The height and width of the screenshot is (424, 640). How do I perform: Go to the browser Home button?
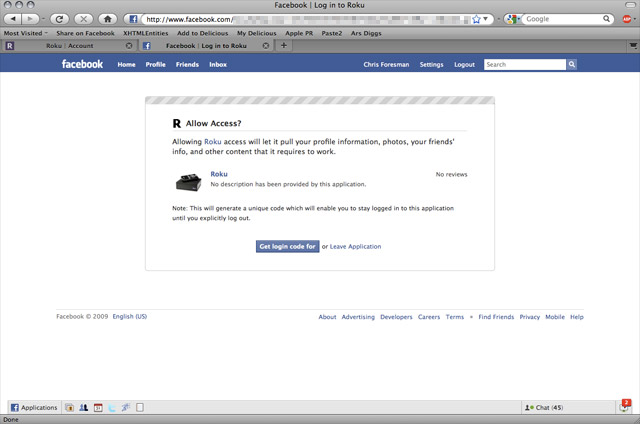click(108, 19)
